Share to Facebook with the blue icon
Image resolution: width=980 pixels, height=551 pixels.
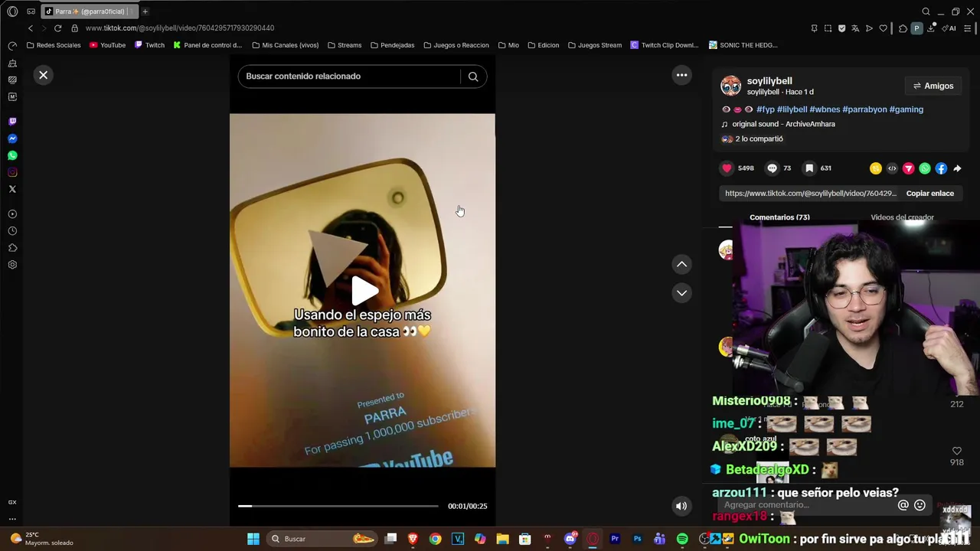click(941, 168)
